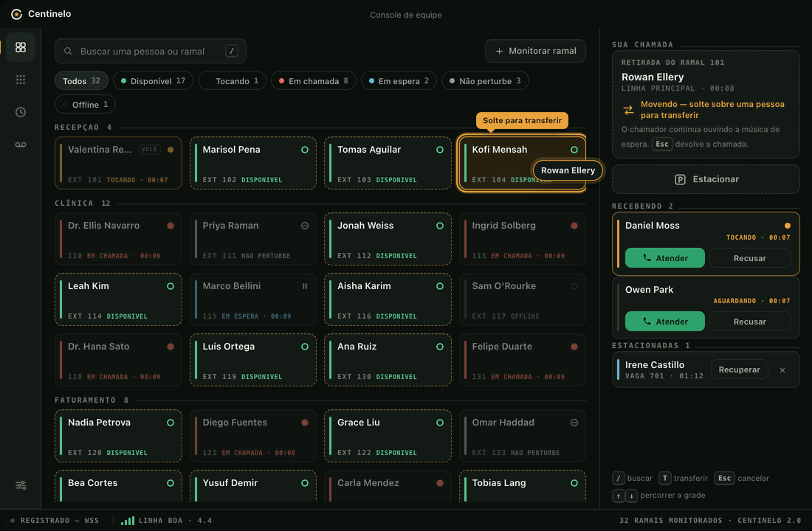Answer Daniel Moss with Atender
The width and height of the screenshot is (812, 531).
tap(665, 257)
